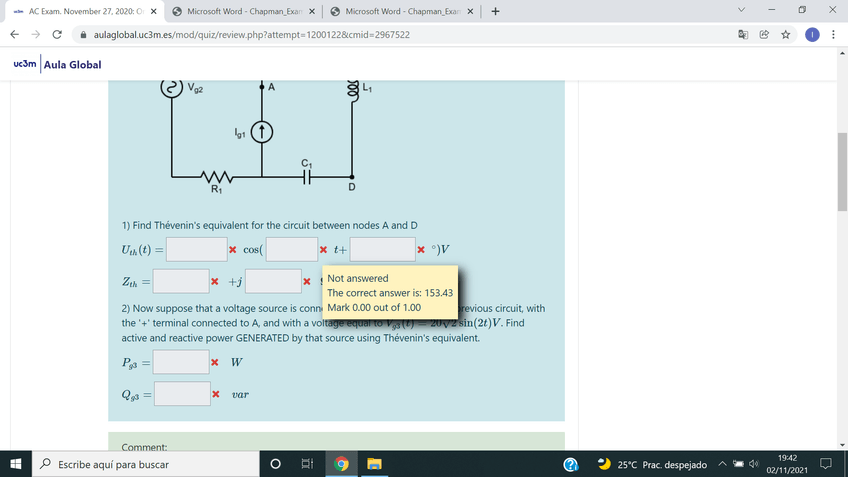
Task: Open the Chrome profile avatar
Action: click(811, 34)
